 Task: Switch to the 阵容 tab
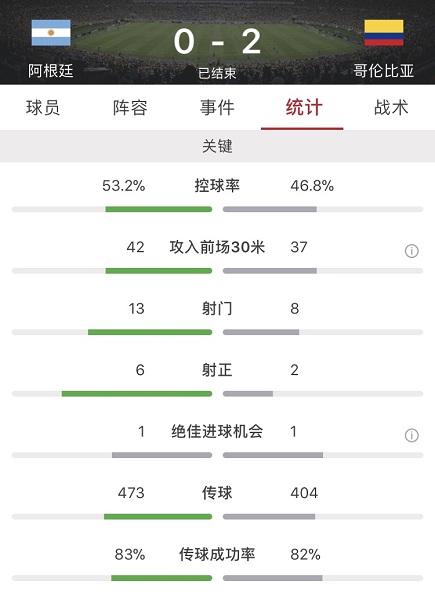[130, 108]
